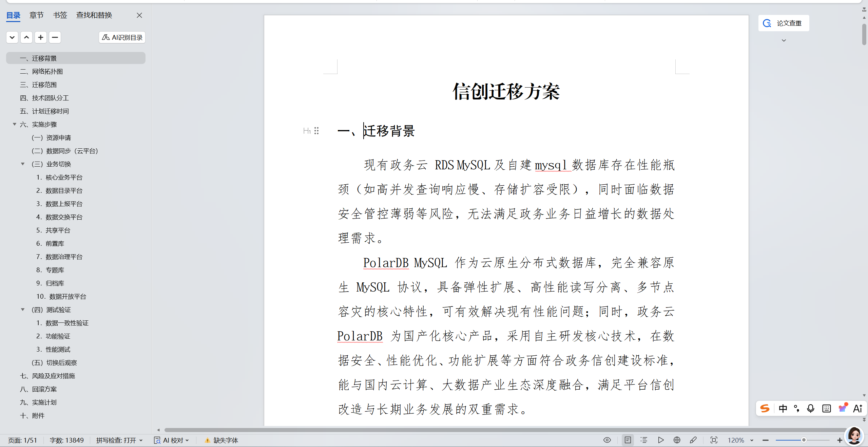Open the writing mode pen icon
868x447 pixels.
coord(693,440)
